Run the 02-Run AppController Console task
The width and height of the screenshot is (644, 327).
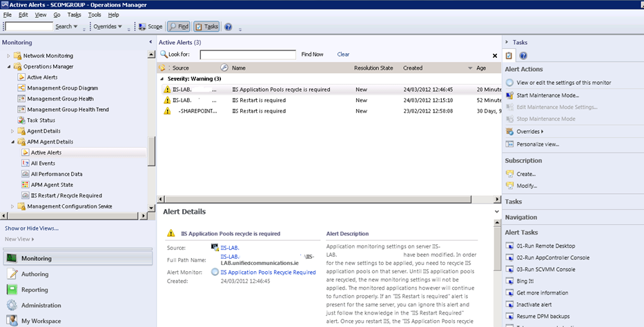pyautogui.click(x=553, y=257)
